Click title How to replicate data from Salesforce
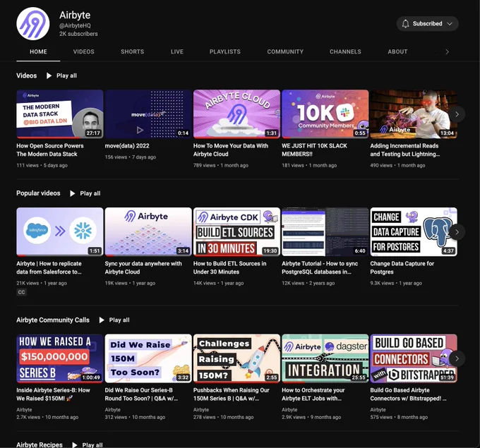 pos(49,268)
